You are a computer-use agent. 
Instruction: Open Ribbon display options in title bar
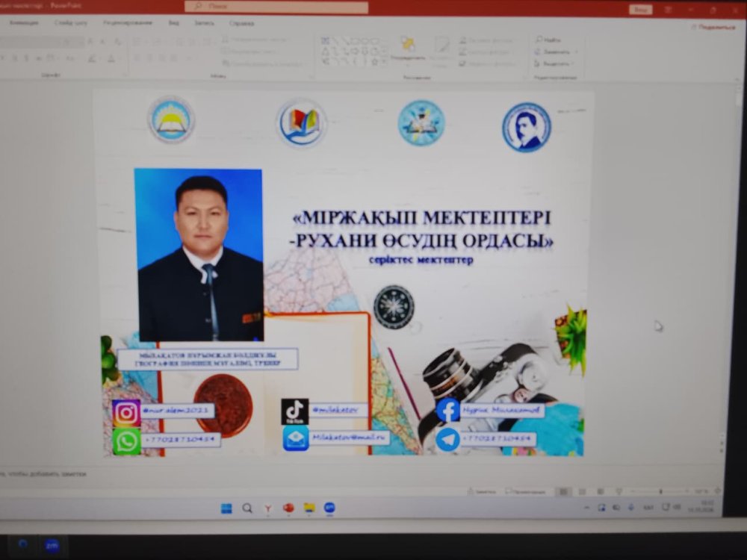pyautogui.click(x=668, y=10)
